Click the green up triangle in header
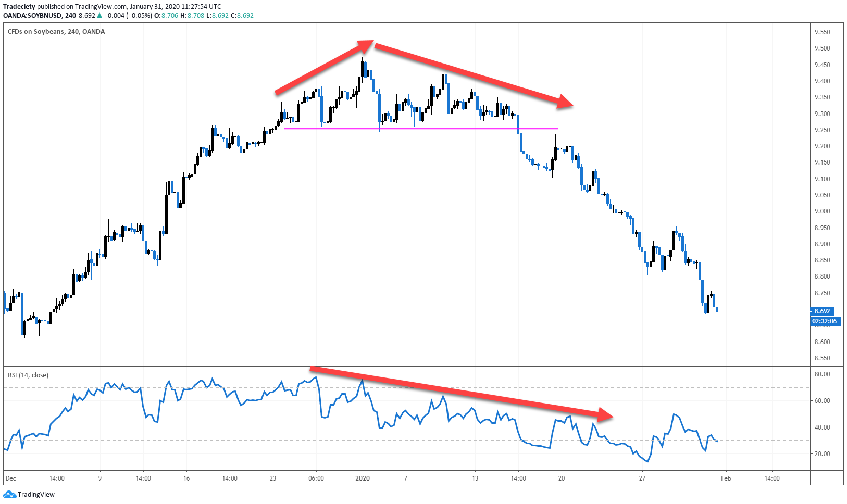This screenshot has width=847, height=504. point(100,16)
